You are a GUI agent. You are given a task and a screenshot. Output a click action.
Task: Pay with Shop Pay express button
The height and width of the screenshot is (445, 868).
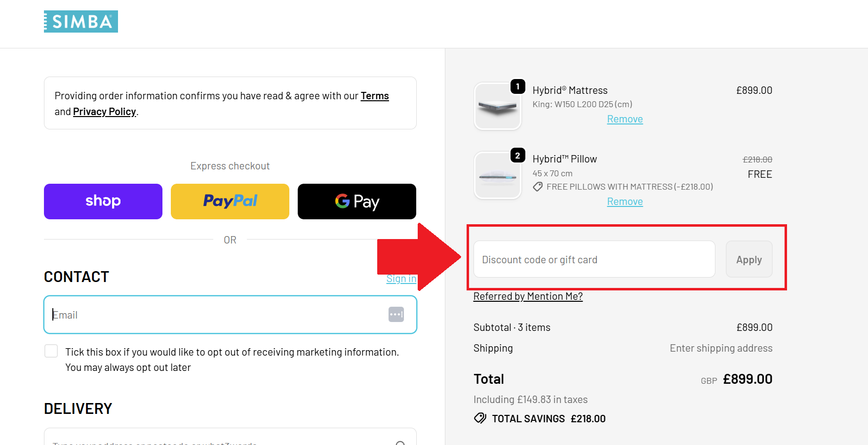coord(103,202)
